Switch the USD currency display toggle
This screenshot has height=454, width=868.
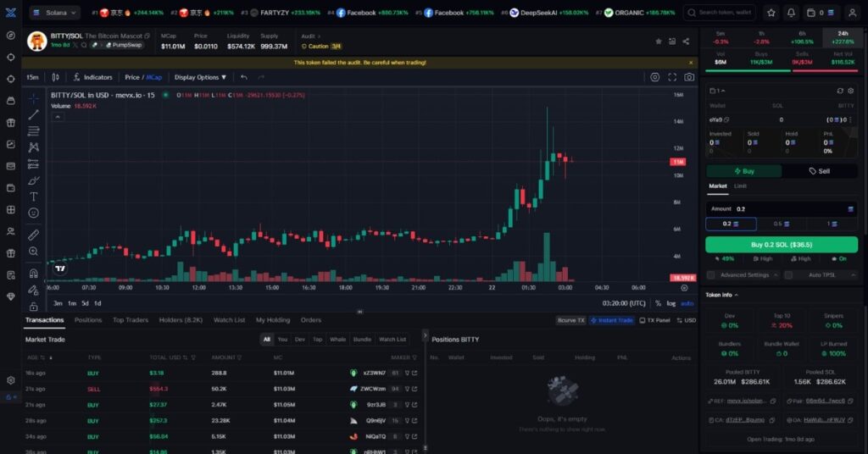687,320
